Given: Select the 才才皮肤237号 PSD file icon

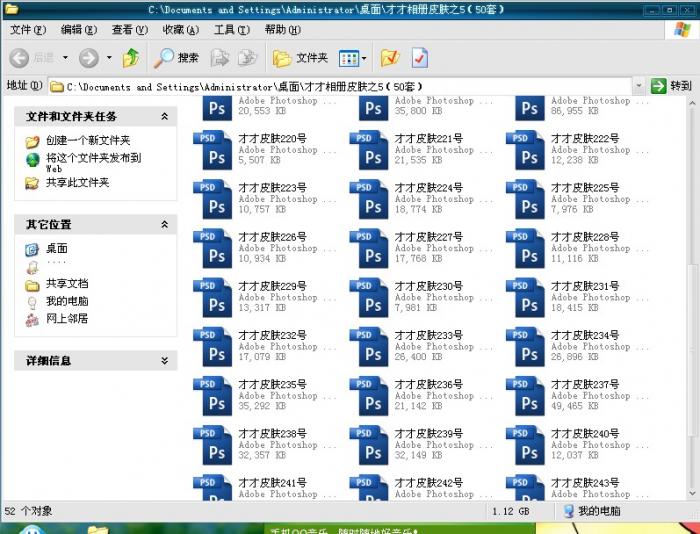Looking at the screenshot, I should [525, 396].
